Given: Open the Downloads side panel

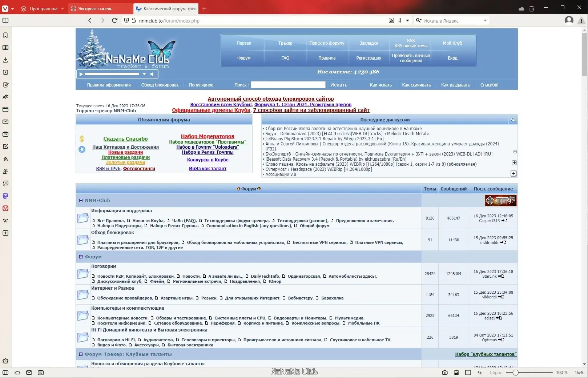Looking at the screenshot, I should pyautogui.click(x=5, y=60).
